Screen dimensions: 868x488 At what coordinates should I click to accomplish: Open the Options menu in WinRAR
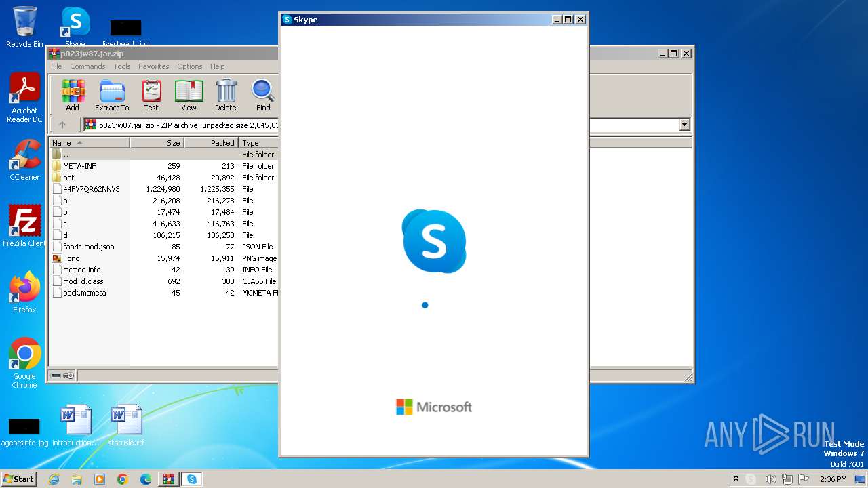(x=190, y=66)
